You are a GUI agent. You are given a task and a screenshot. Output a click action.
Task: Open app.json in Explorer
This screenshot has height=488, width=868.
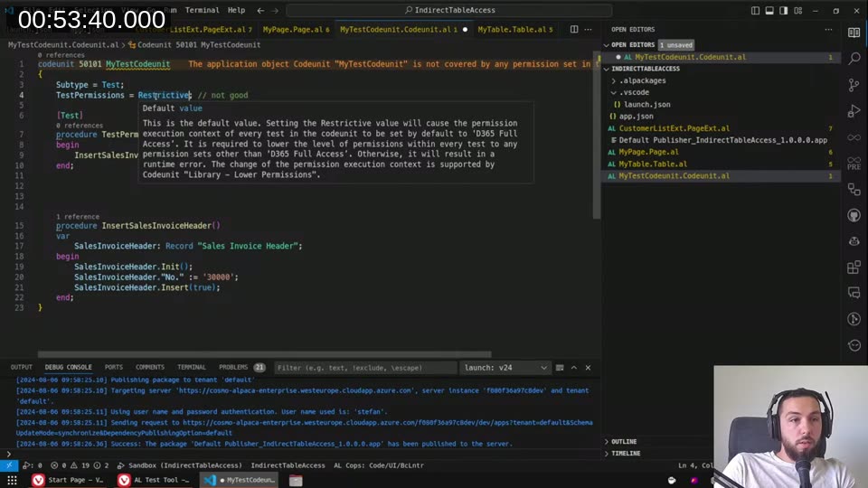click(636, 117)
